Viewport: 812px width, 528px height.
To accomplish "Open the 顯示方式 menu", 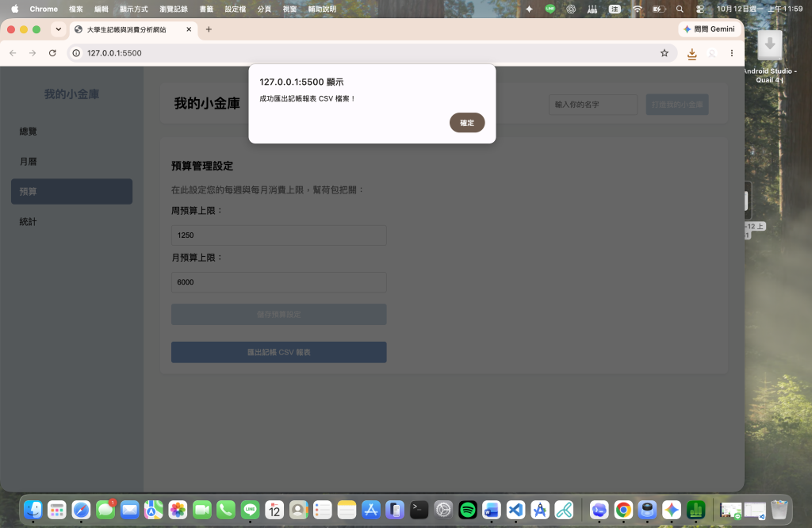I will click(x=133, y=9).
